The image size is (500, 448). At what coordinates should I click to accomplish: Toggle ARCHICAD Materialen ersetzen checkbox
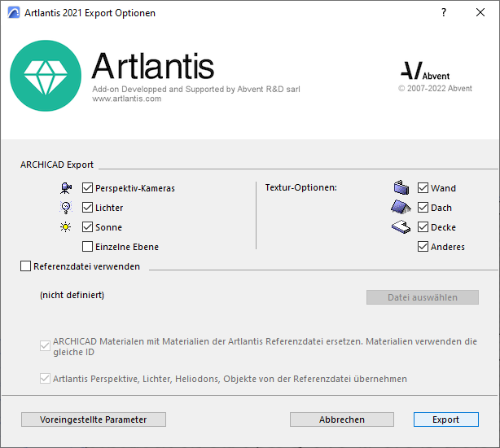[x=45, y=345]
